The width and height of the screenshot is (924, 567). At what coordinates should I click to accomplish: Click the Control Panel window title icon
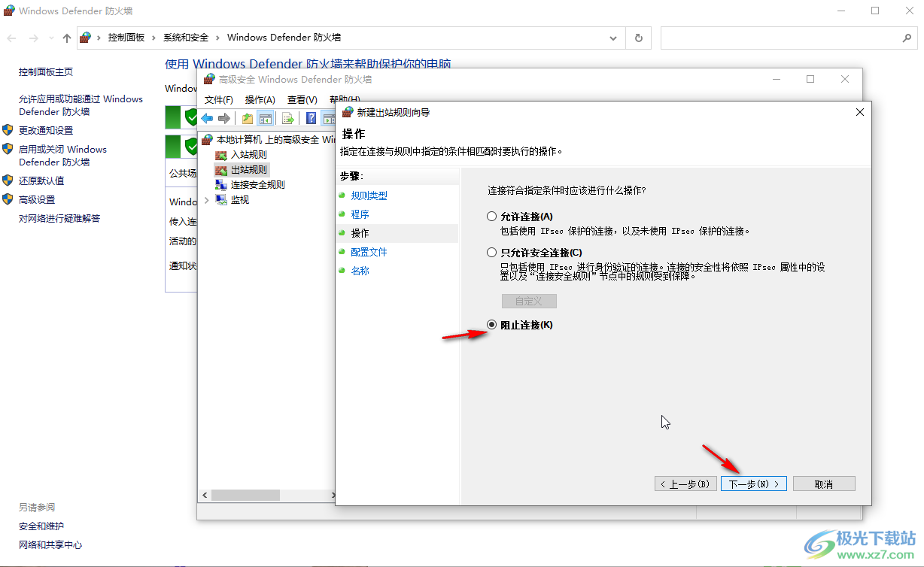[x=9, y=11]
